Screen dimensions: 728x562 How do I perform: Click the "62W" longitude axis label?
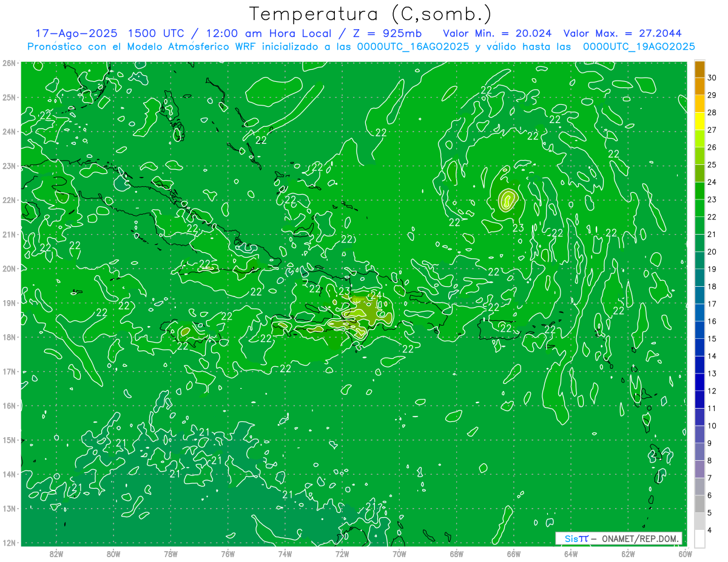tap(628, 554)
